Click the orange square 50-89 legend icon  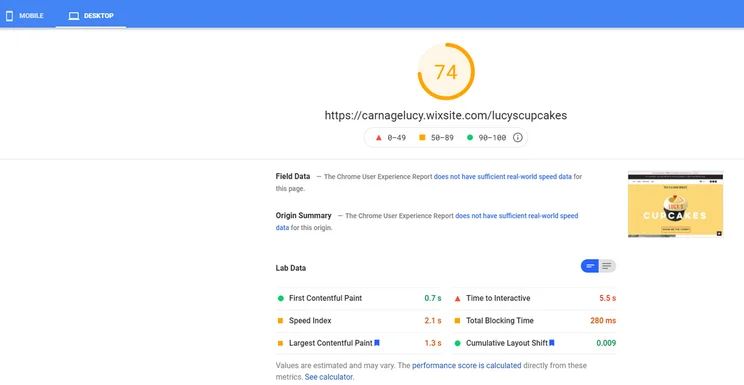coord(422,138)
